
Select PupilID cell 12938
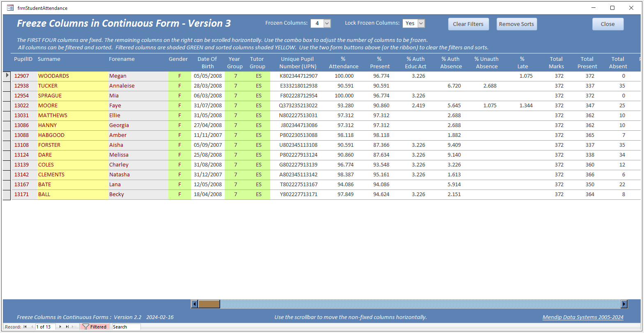pos(24,86)
